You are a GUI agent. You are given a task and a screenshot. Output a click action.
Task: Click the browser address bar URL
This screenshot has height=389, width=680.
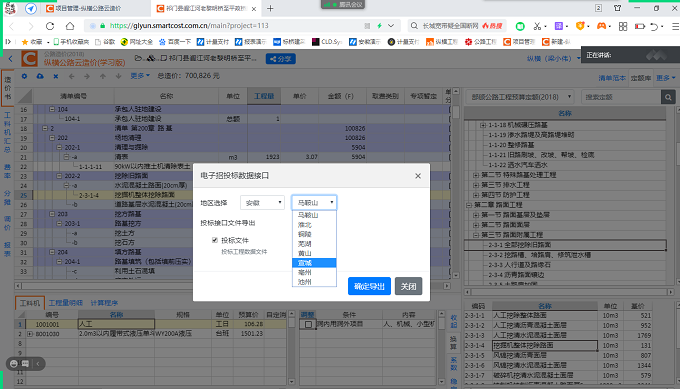tap(189, 26)
